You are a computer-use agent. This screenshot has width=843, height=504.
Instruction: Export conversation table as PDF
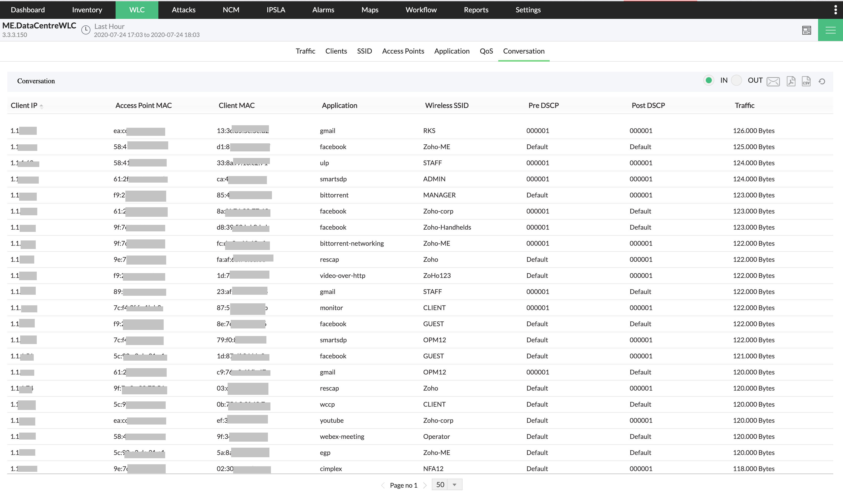(791, 81)
